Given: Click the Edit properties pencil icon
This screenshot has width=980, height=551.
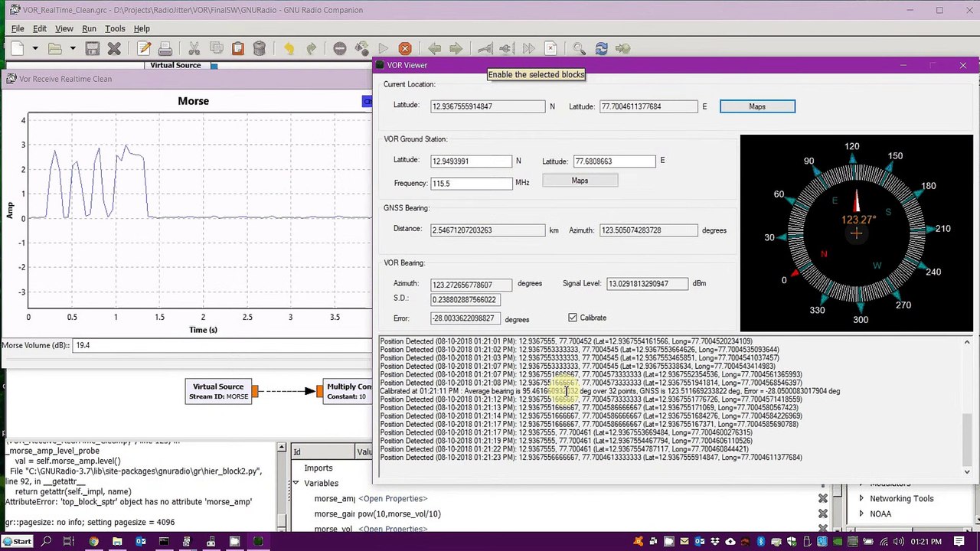Looking at the screenshot, I should (144, 48).
